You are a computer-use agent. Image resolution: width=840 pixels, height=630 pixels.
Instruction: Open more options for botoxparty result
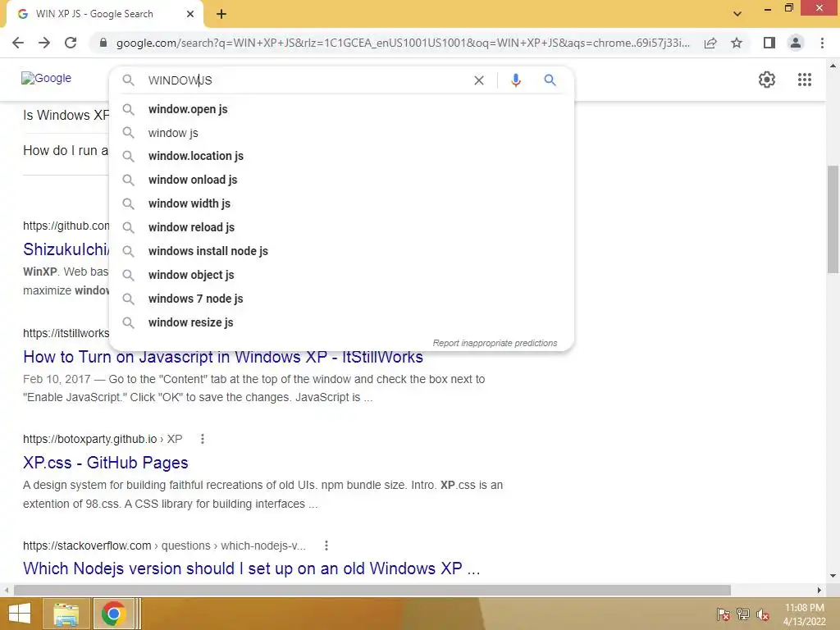click(202, 439)
